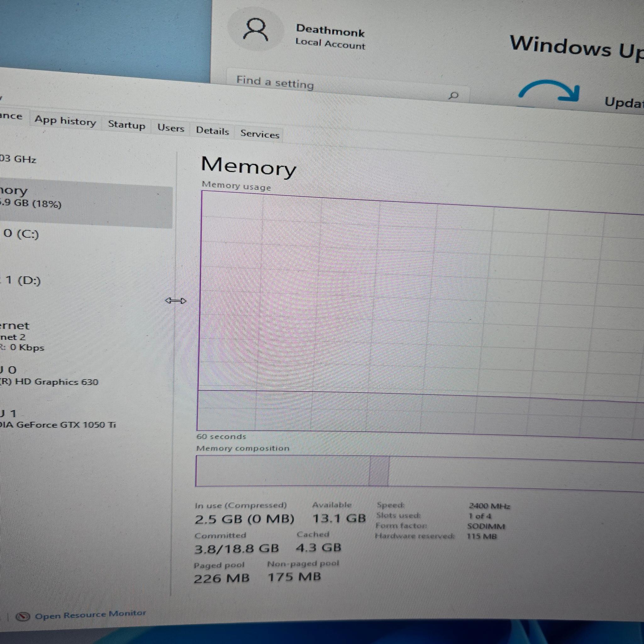Open the Services tab
This screenshot has width=644, height=644.
pos(260,134)
